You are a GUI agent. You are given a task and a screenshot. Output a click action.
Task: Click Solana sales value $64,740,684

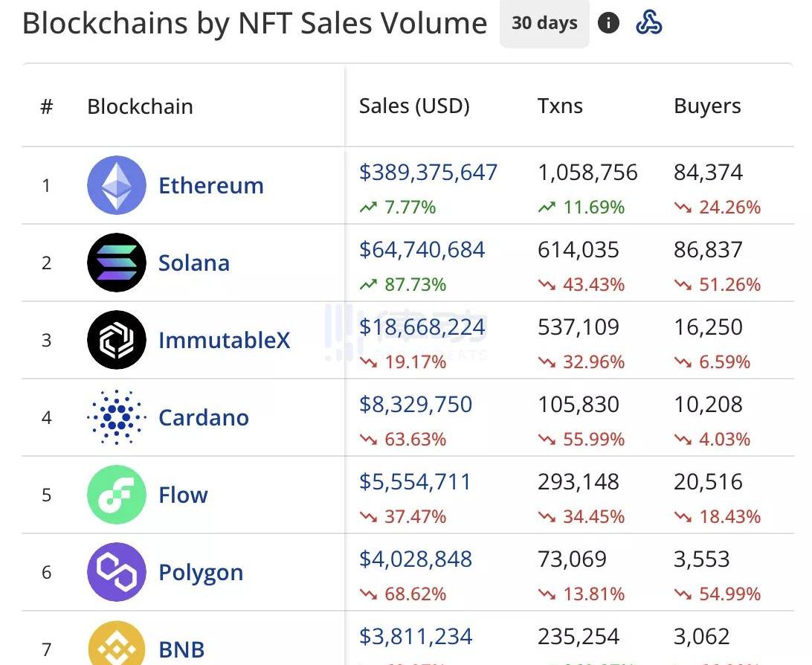click(422, 250)
